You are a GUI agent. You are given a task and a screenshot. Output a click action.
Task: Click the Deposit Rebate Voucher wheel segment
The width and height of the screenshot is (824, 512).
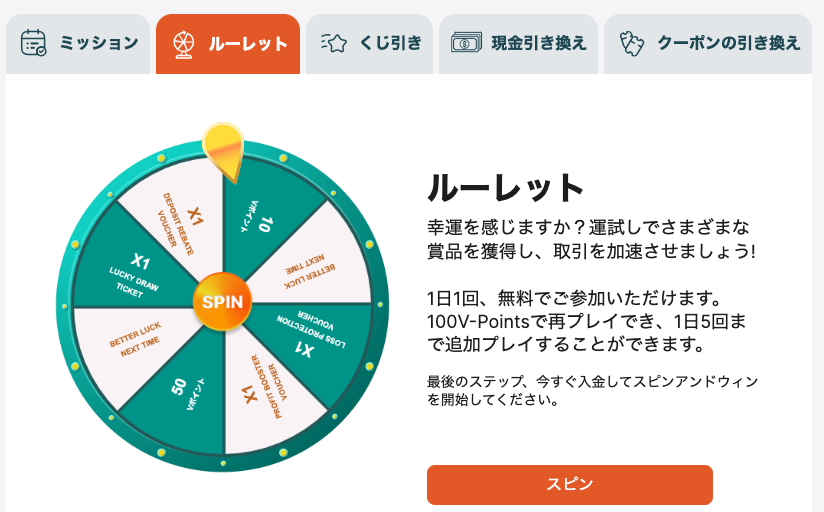coord(181,223)
